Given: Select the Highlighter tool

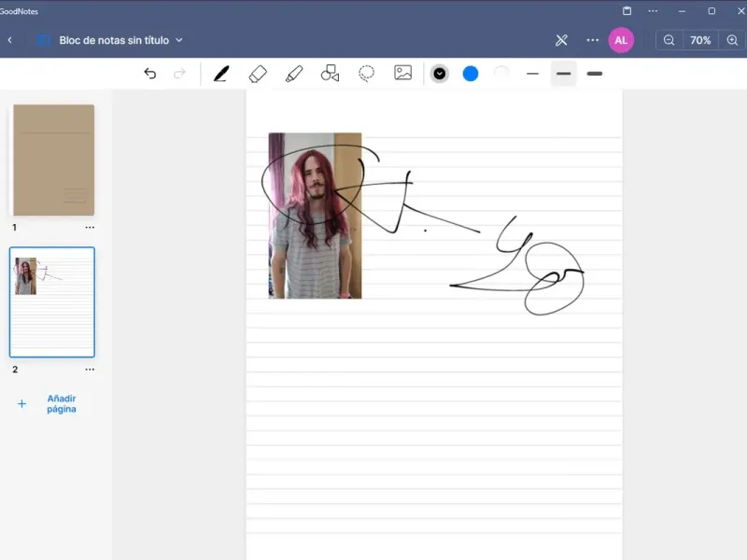Looking at the screenshot, I should pyautogui.click(x=294, y=74).
